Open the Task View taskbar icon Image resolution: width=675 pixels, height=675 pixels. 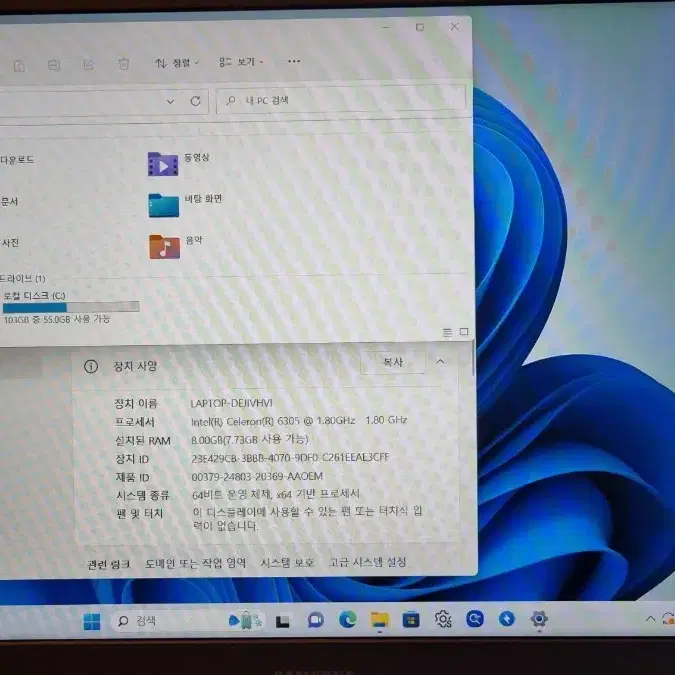[283, 621]
